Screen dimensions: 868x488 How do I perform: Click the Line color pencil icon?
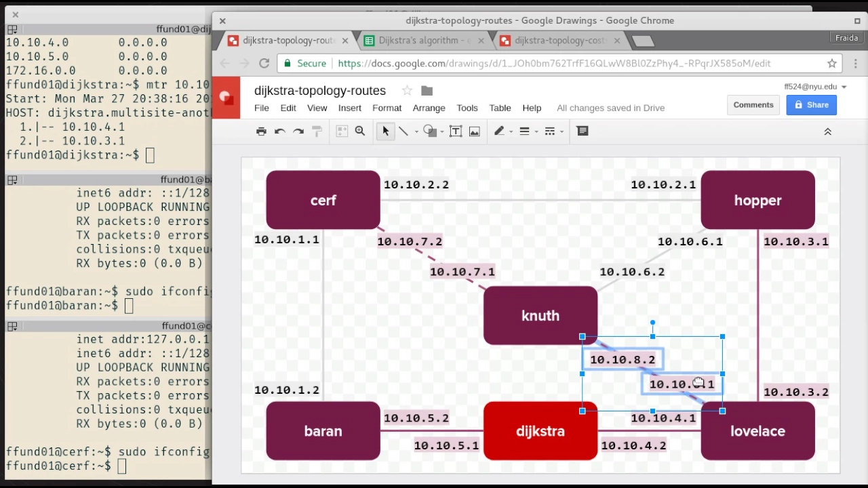(x=499, y=131)
